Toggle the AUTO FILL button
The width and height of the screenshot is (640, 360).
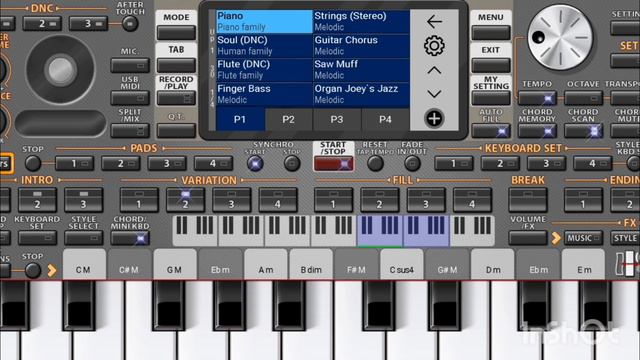click(491, 131)
